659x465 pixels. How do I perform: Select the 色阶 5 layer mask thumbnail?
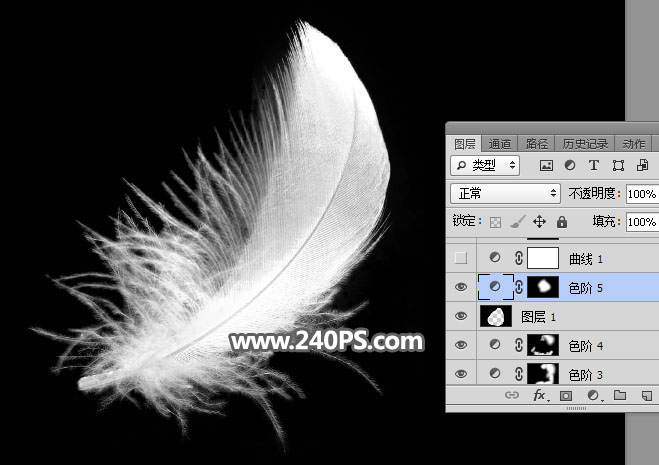[543, 287]
